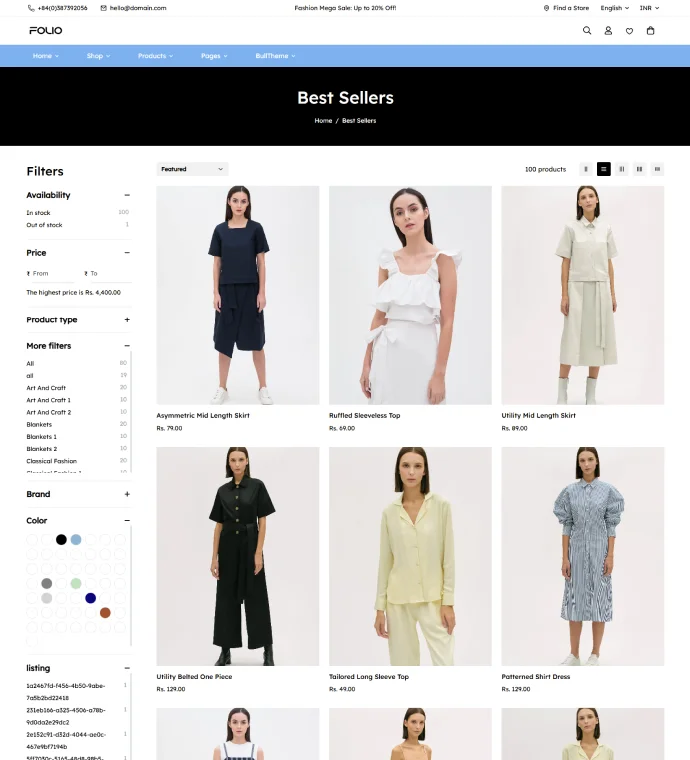This screenshot has width=690, height=760.
Task: Open Tailored Long Sleeve Top title
Action: pos(369,677)
